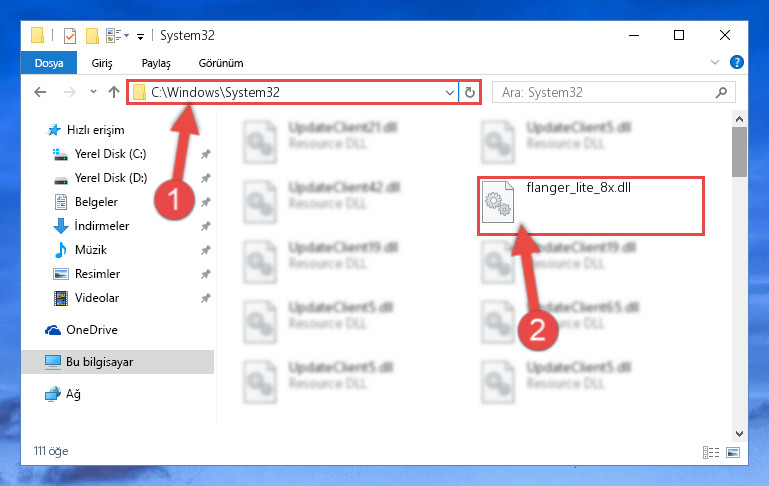The image size is (769, 486).
Task: Switch to the Görünüm tab
Action: pyautogui.click(x=221, y=63)
